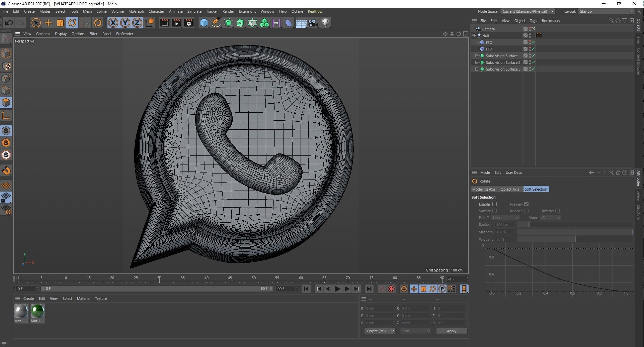
Task: Click the Undo arrow icon
Action: [x=9, y=23]
